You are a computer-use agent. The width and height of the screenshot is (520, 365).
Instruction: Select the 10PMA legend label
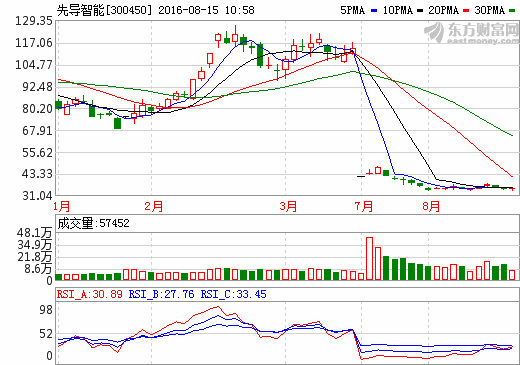pos(397,10)
